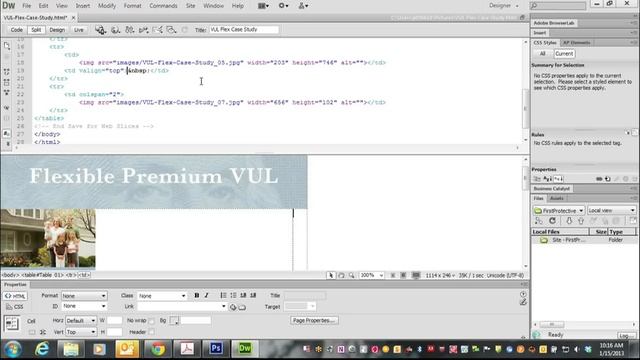
Task: Open the Bg color swatch picker
Action: [174, 321]
